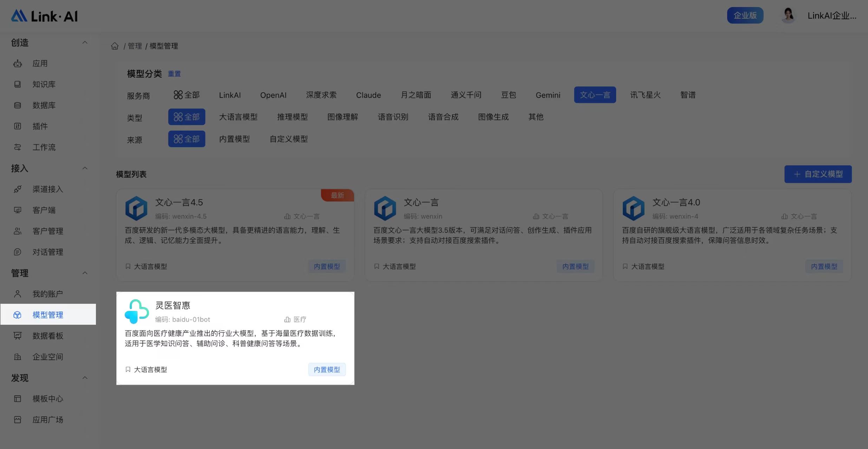Click the 对话管理 chat icon

tap(18, 252)
